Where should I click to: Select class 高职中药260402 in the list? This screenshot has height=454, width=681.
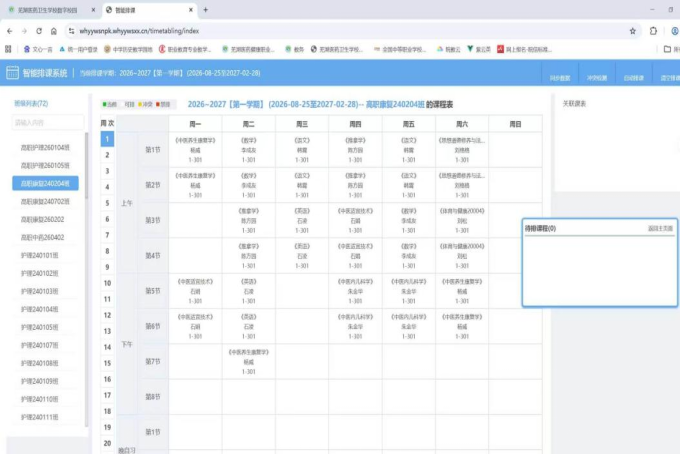click(x=45, y=238)
